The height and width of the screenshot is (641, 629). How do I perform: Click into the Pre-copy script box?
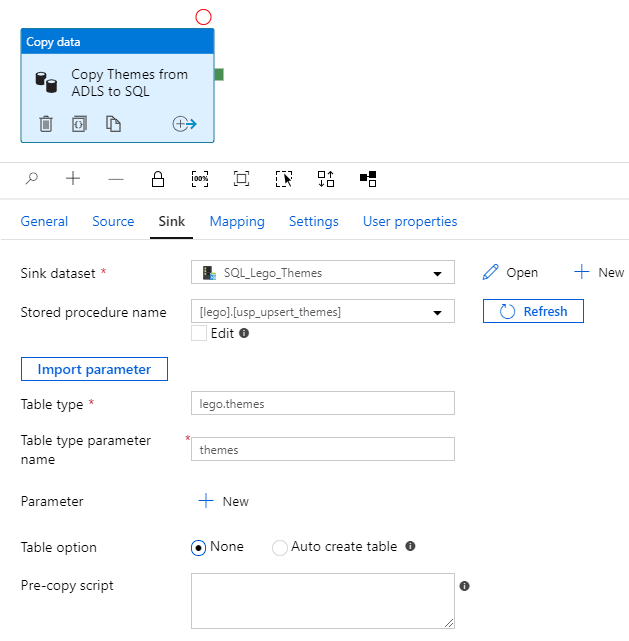pos(322,600)
